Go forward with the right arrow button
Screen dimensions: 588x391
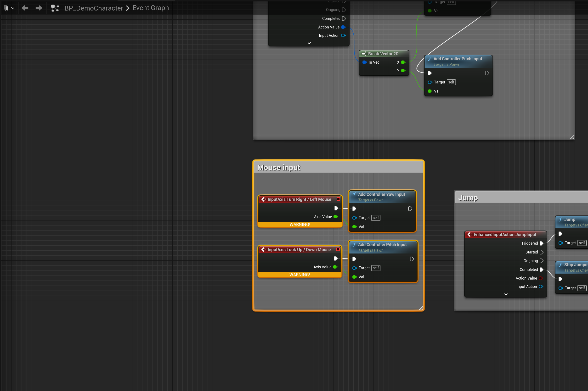pos(39,8)
